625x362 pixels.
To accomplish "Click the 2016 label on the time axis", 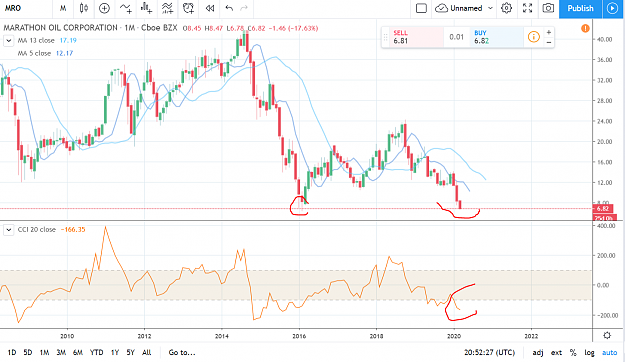I will [299, 336].
